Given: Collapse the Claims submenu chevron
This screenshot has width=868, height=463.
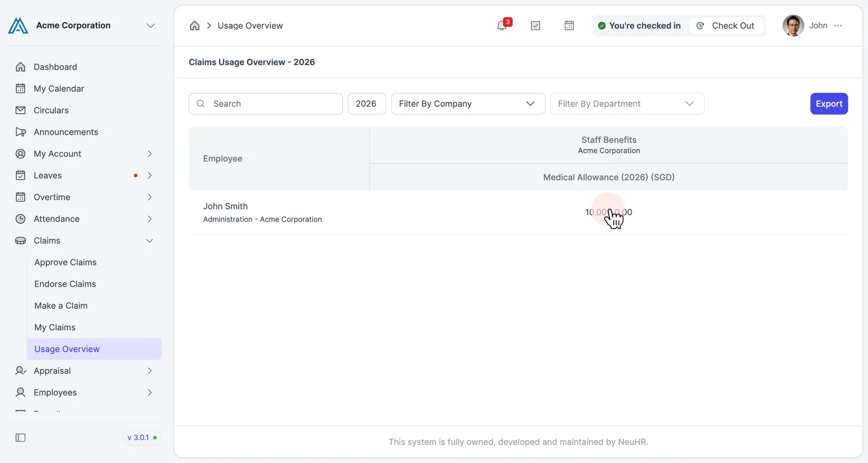Looking at the screenshot, I should pyautogui.click(x=149, y=241).
